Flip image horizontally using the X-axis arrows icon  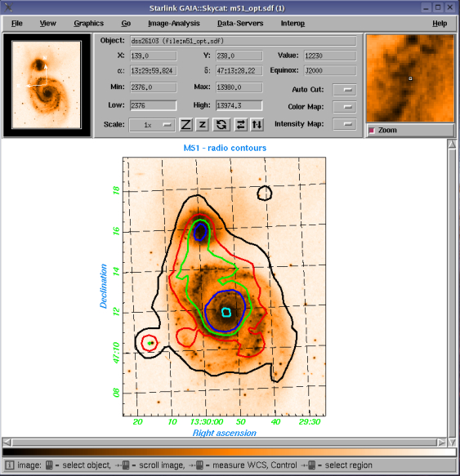click(x=241, y=124)
